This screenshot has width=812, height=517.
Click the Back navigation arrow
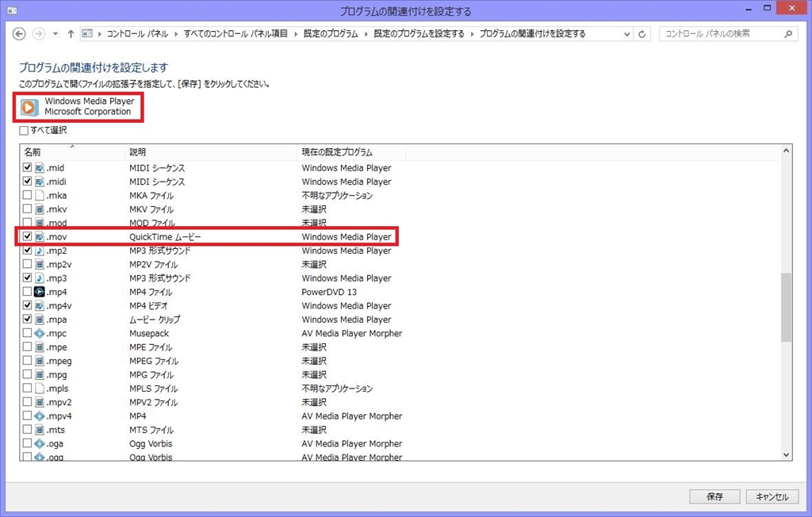click(19, 33)
